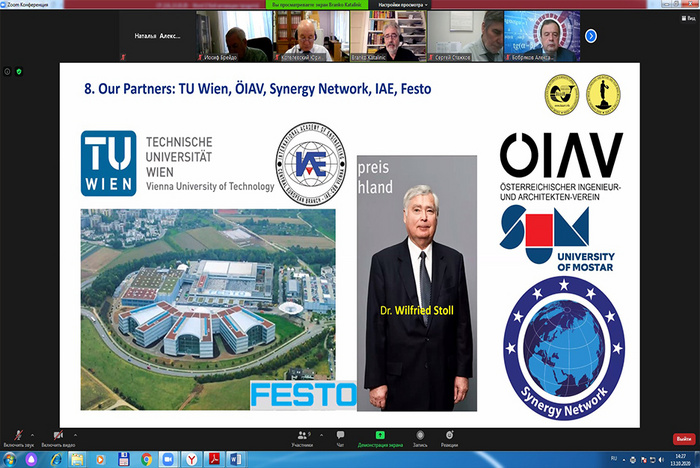The image size is (700, 468).
Task: Select the Бобряков Алекса... video thumbnail
Action: (542, 36)
